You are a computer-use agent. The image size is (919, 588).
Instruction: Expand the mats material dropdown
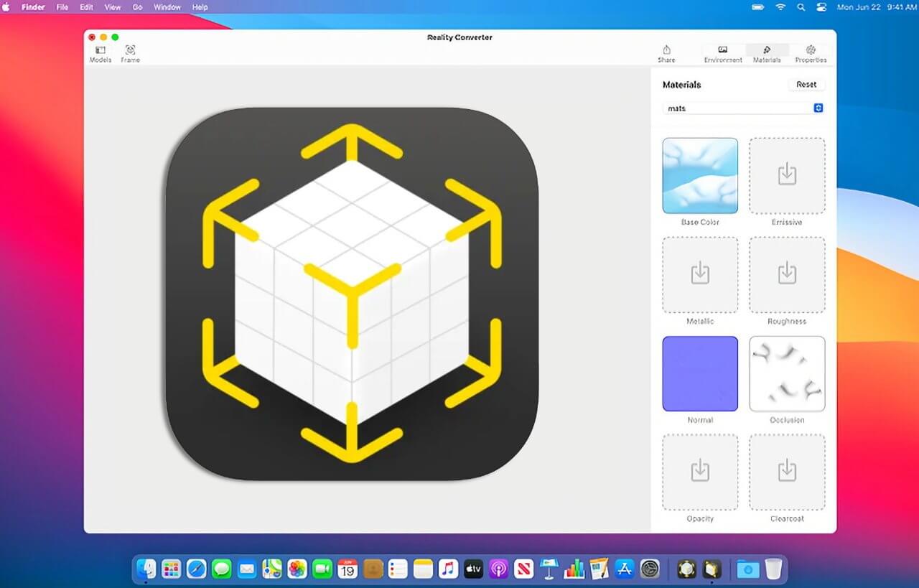[743, 108]
